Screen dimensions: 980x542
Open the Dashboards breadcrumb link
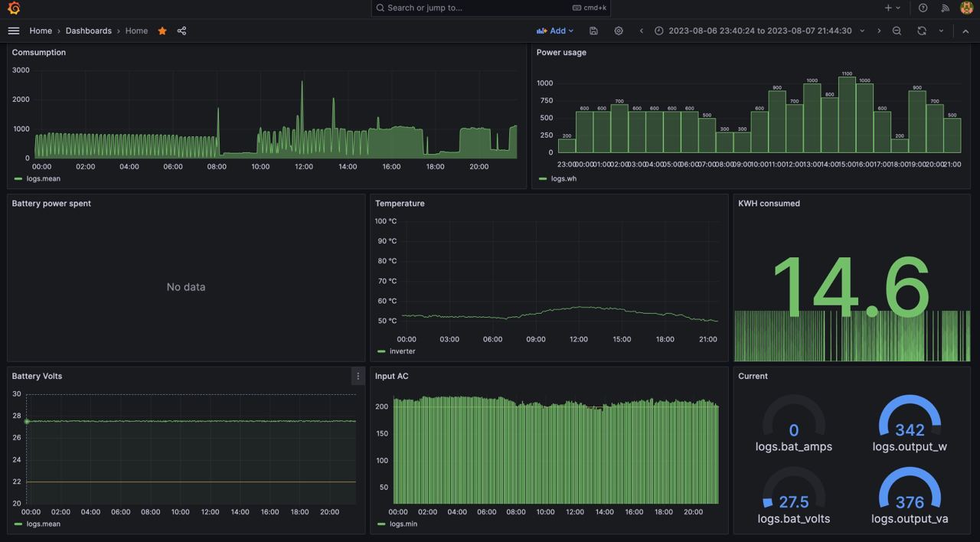(x=89, y=31)
